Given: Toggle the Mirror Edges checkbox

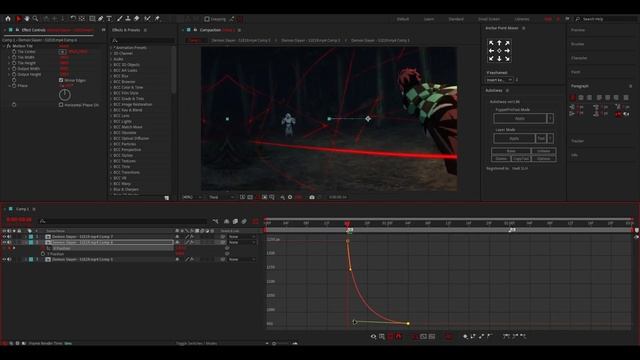Looking at the screenshot, I should [x=61, y=80].
